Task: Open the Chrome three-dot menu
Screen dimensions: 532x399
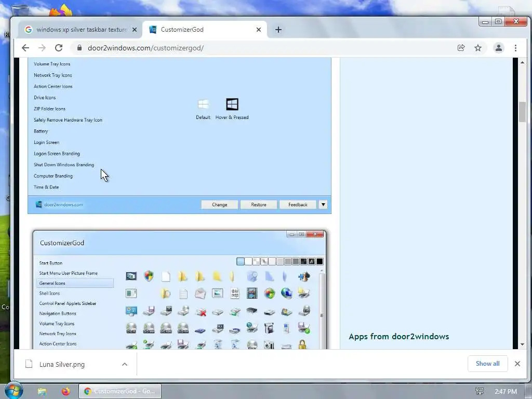Action: point(515,48)
